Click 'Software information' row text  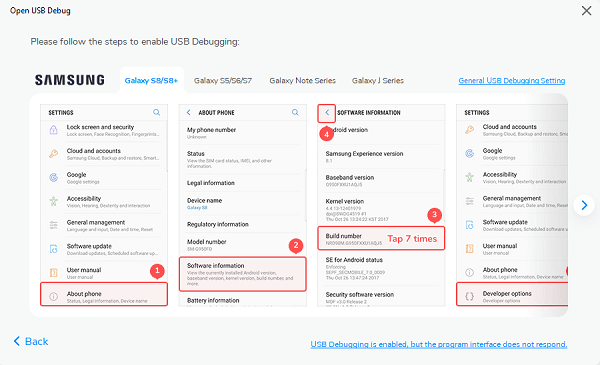[215, 266]
